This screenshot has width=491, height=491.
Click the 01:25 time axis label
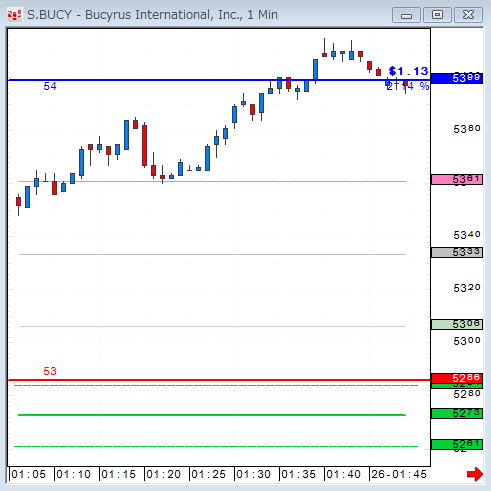pos(208,474)
